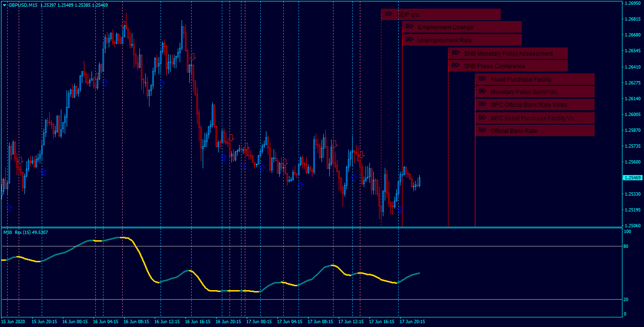Select the tag icon beside Asset Purchase Facility

[x=482, y=79]
